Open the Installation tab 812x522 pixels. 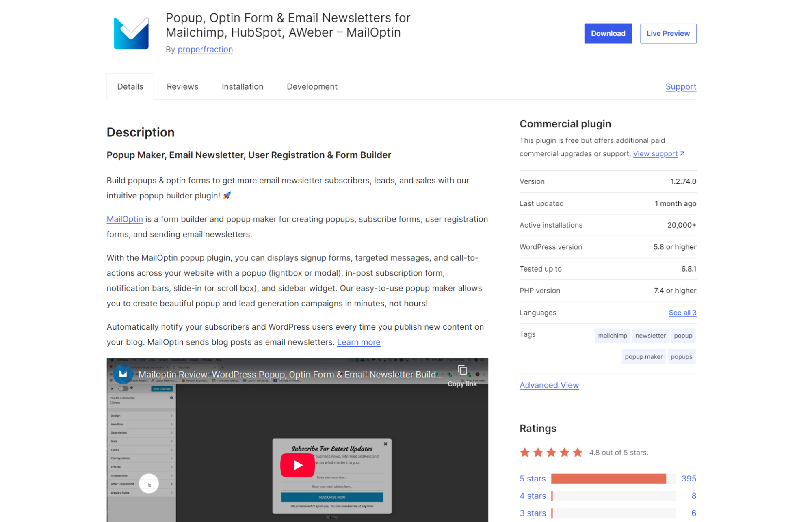pos(243,86)
